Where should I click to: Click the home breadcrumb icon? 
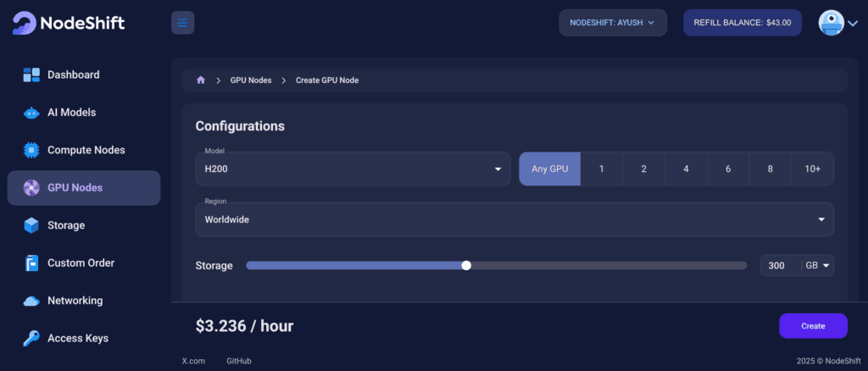(x=201, y=80)
